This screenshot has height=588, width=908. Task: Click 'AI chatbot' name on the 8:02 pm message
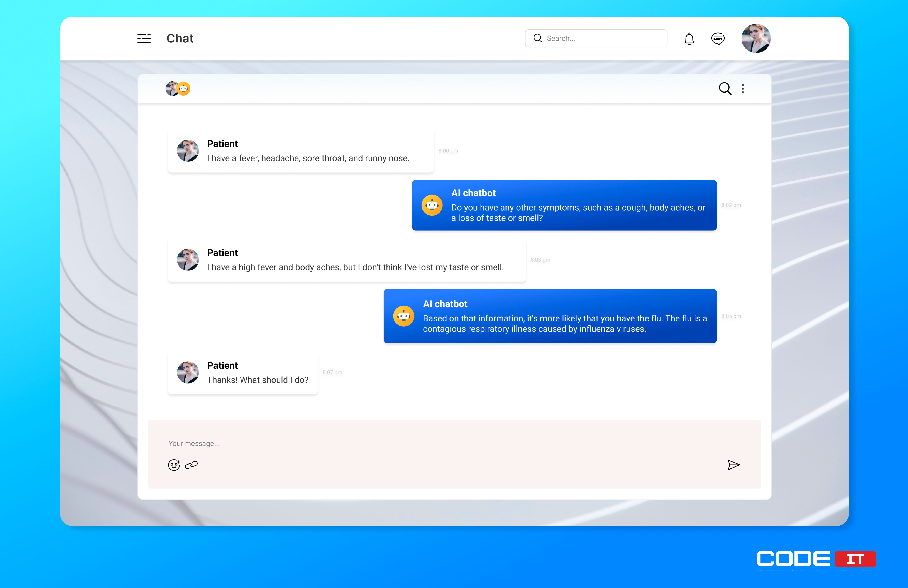(x=473, y=193)
